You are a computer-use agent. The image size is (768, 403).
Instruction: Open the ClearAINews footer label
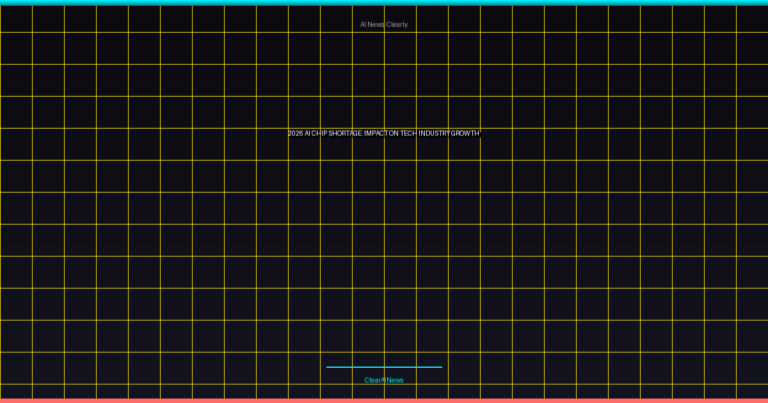click(384, 380)
